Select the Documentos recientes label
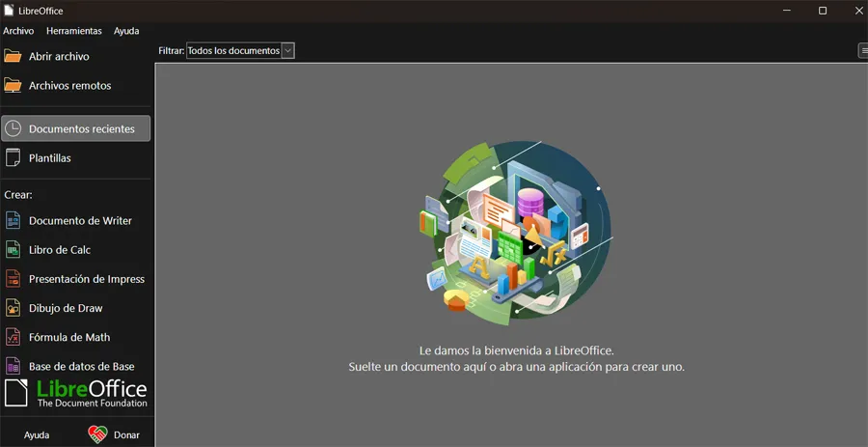 [81, 129]
